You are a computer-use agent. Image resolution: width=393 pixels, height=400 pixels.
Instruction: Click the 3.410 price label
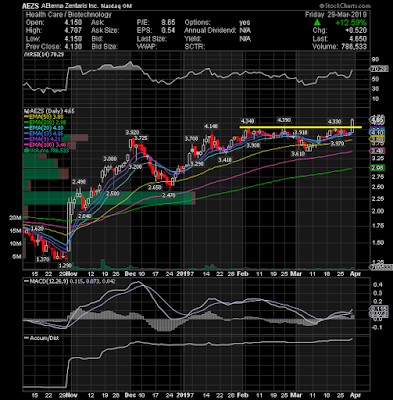click(225, 160)
